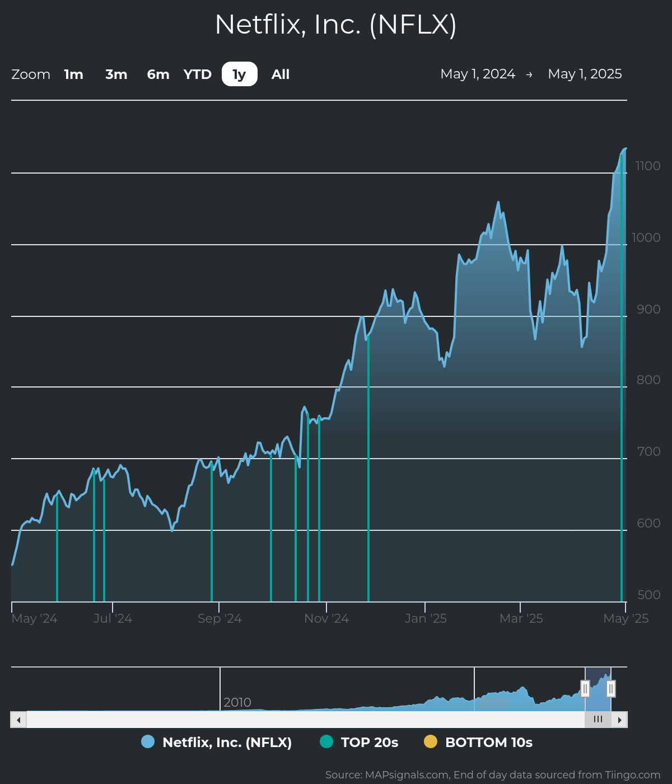
Task: Show All historical data range
Action: coord(281,74)
